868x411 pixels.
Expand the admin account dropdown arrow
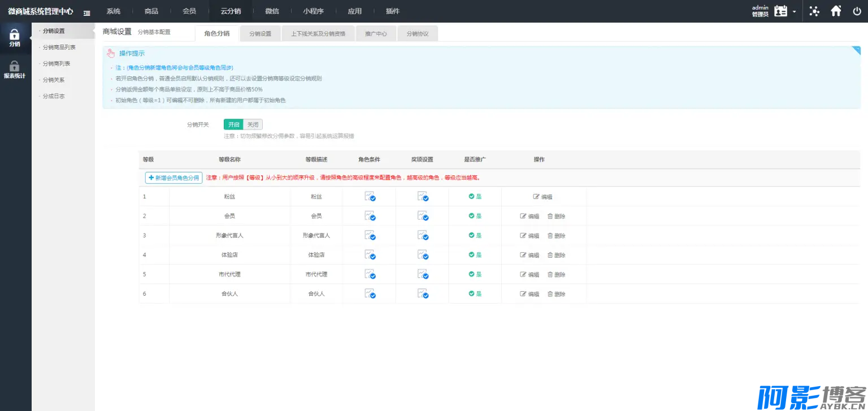[x=794, y=11]
